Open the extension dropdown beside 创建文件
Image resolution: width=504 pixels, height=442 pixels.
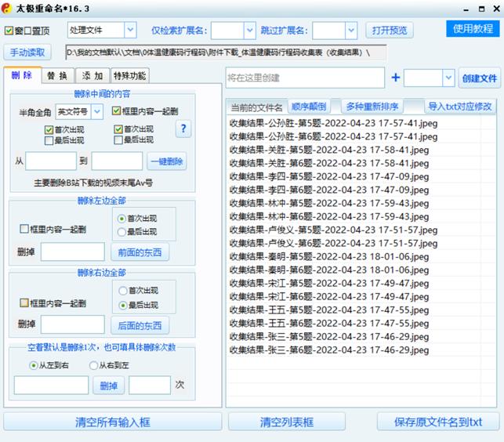pos(448,78)
